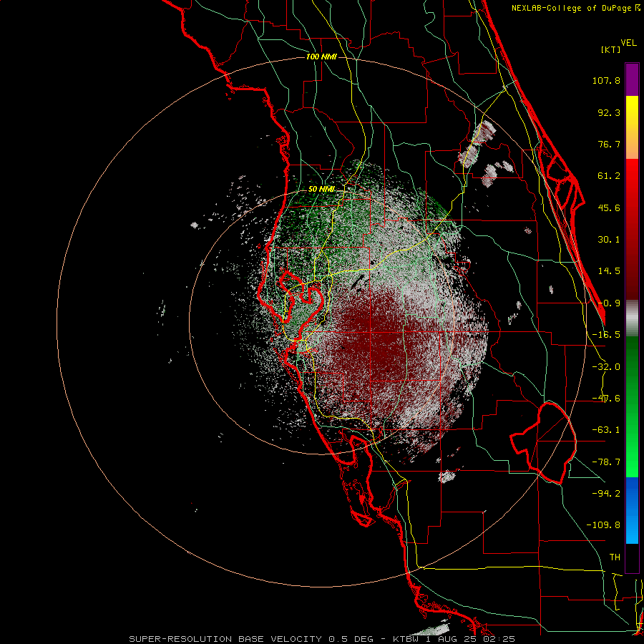Click the 76.7 value on velocity scale

[x=609, y=144]
